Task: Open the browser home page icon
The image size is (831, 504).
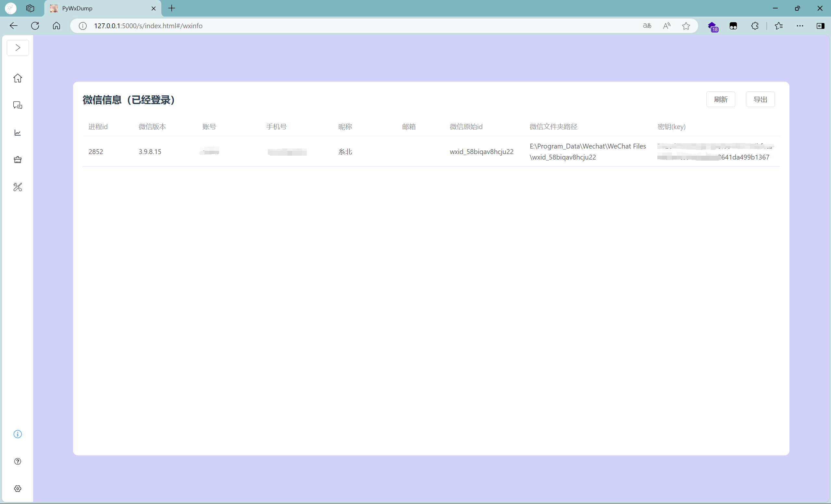Action: coord(57,26)
